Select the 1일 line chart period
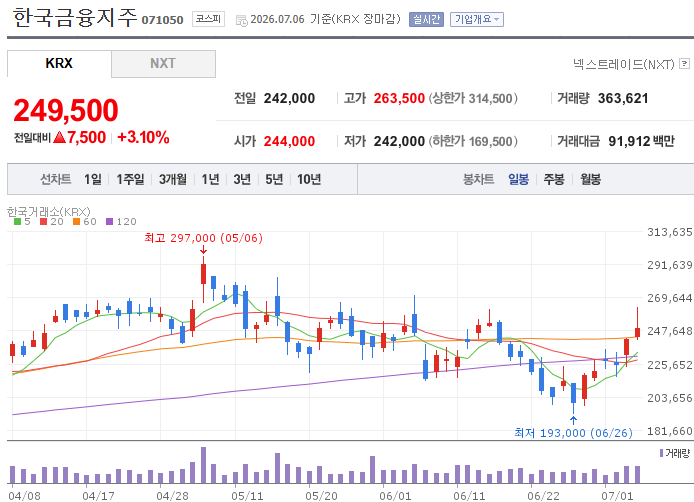Viewport: 694px width, 502px height. tap(93, 179)
